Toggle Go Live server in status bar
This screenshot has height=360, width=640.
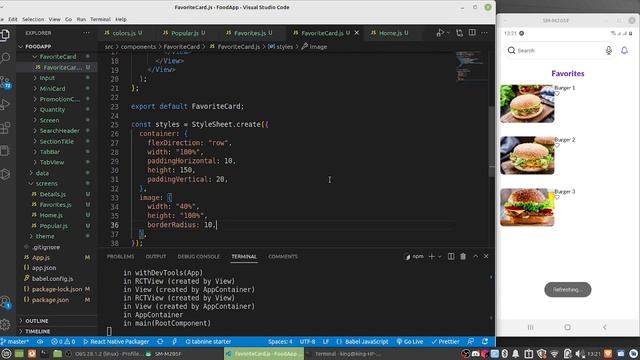click(409, 341)
